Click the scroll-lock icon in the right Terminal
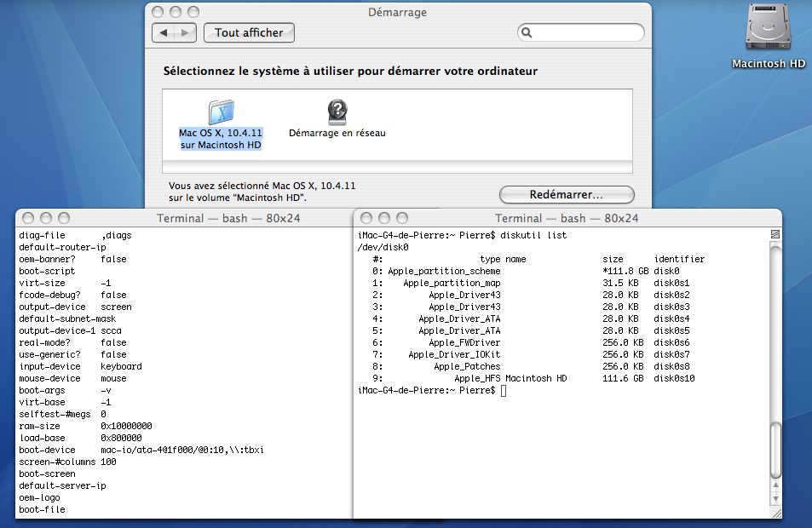Image resolution: width=812 pixels, height=528 pixels. click(x=775, y=234)
